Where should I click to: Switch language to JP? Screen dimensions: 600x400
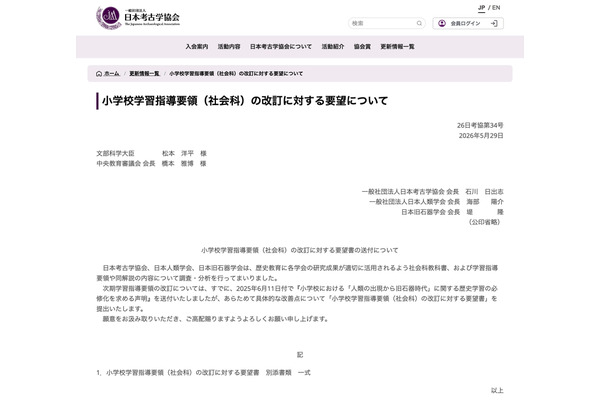coord(481,8)
